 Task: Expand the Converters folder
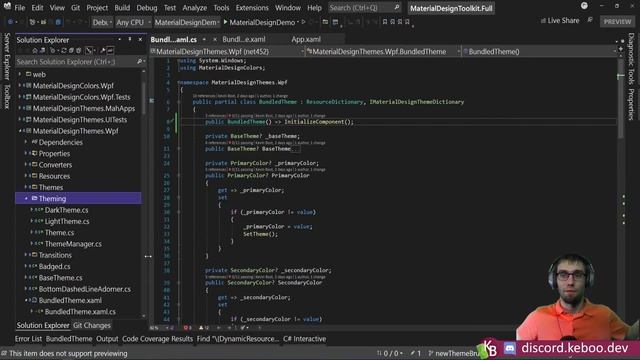pos(26,165)
